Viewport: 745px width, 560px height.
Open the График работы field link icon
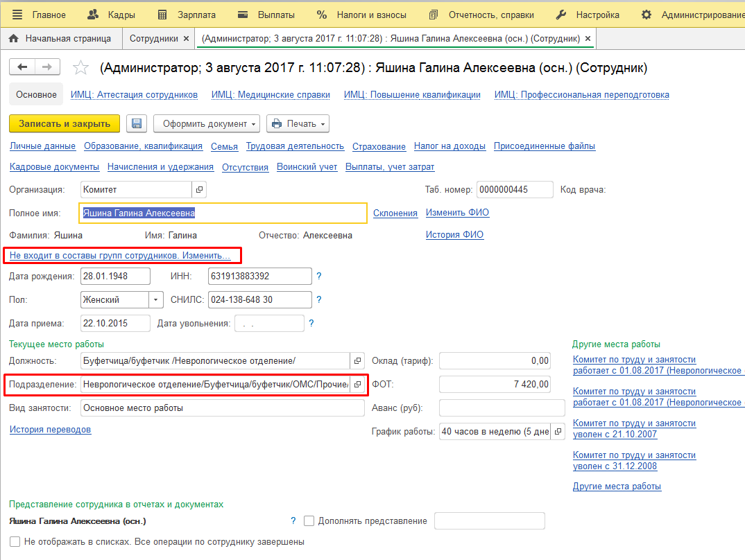pyautogui.click(x=558, y=431)
